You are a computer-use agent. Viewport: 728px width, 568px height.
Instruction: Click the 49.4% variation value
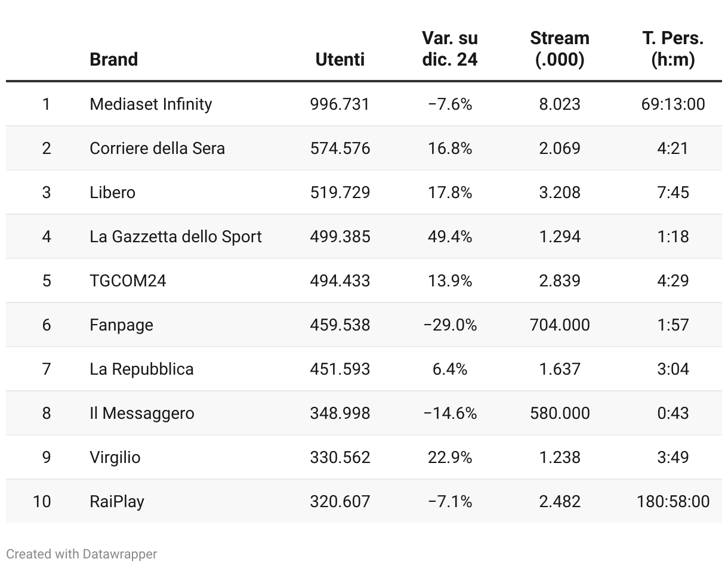click(450, 236)
